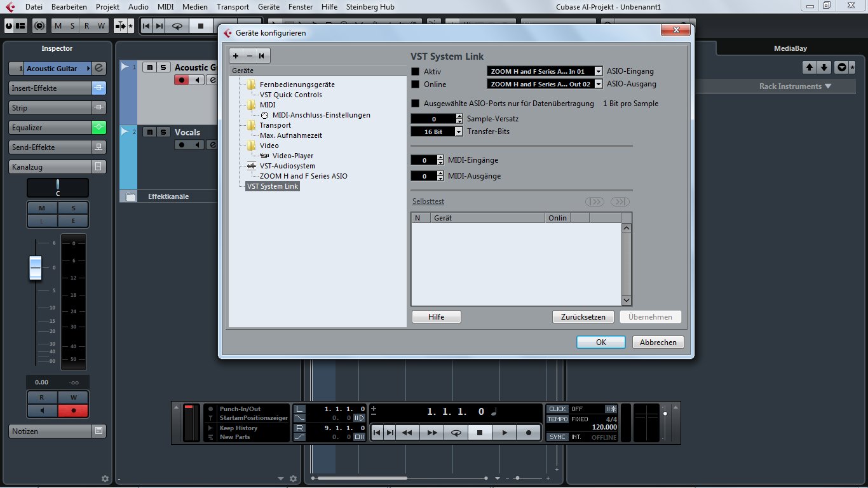
Task: Click the Strip section icon
Action: click(x=99, y=108)
